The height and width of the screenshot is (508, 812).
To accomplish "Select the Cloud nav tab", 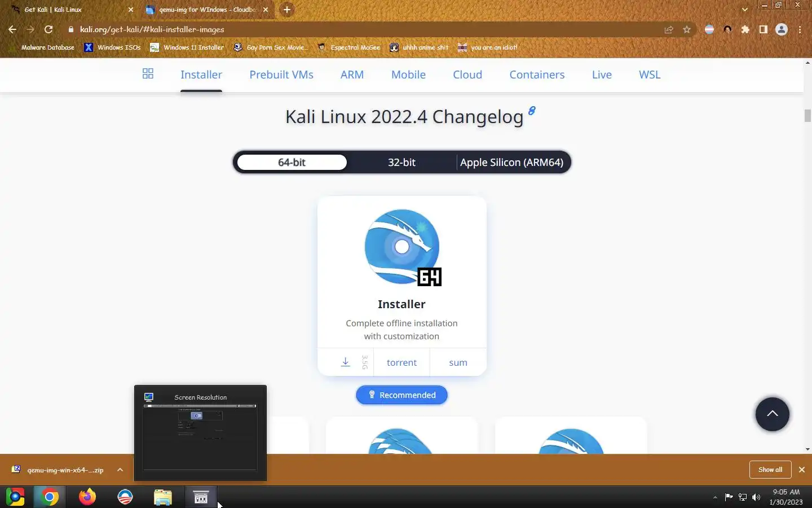I will (x=467, y=75).
